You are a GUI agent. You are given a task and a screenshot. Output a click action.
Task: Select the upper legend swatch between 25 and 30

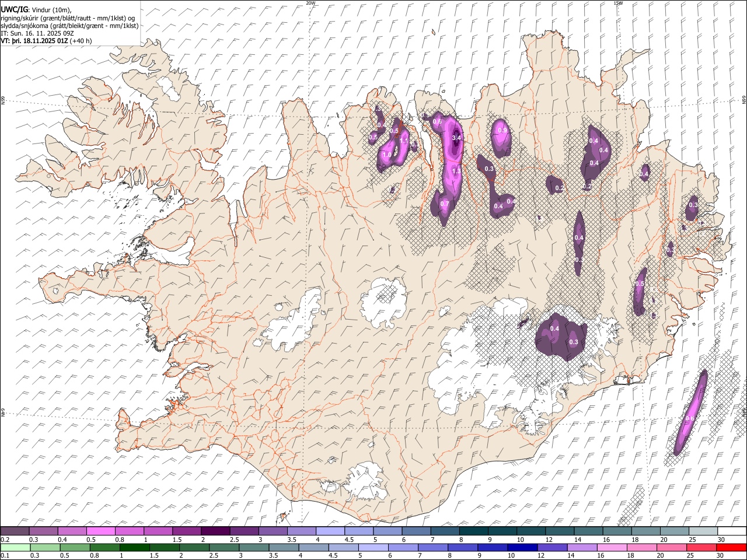click(704, 531)
